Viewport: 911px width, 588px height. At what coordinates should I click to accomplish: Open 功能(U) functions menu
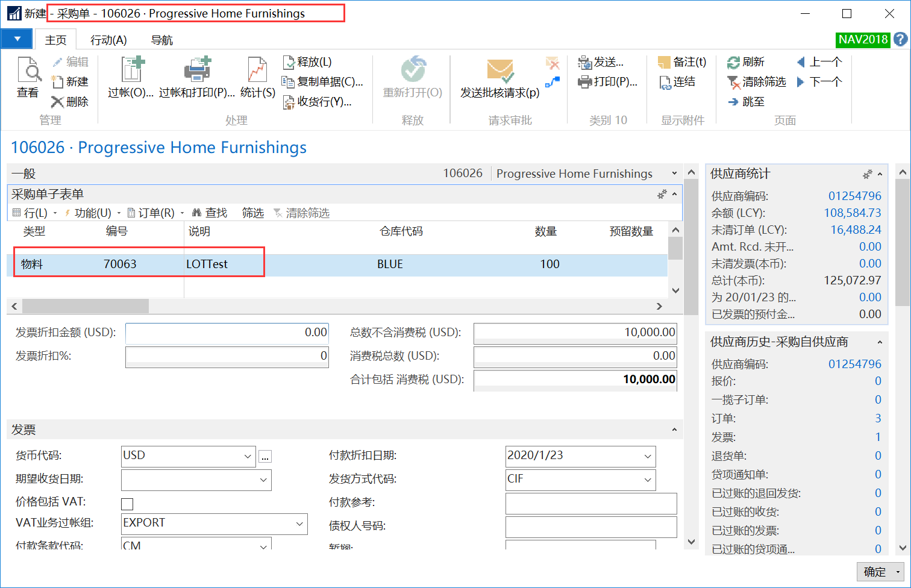[x=92, y=213]
